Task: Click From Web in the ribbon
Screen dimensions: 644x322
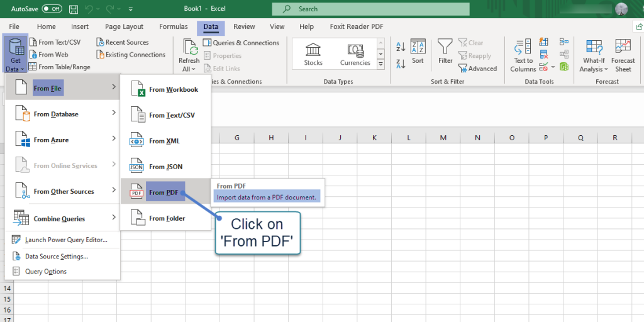Action: point(48,55)
